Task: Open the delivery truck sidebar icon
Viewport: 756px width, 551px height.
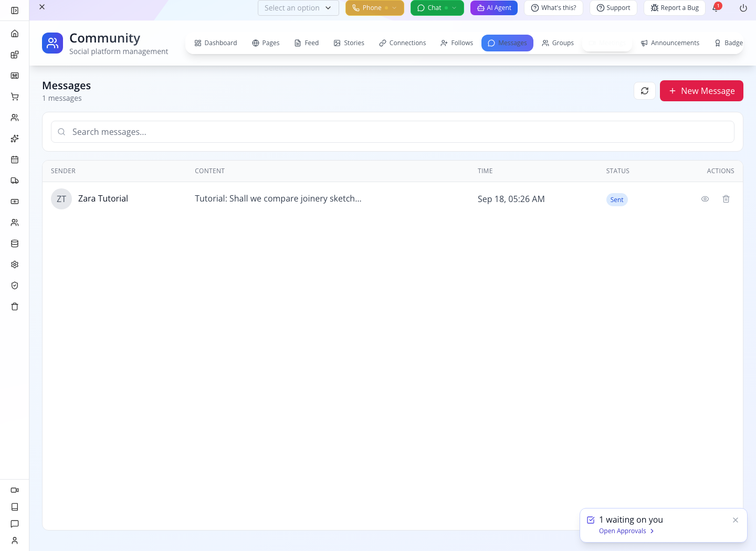Action: (15, 181)
